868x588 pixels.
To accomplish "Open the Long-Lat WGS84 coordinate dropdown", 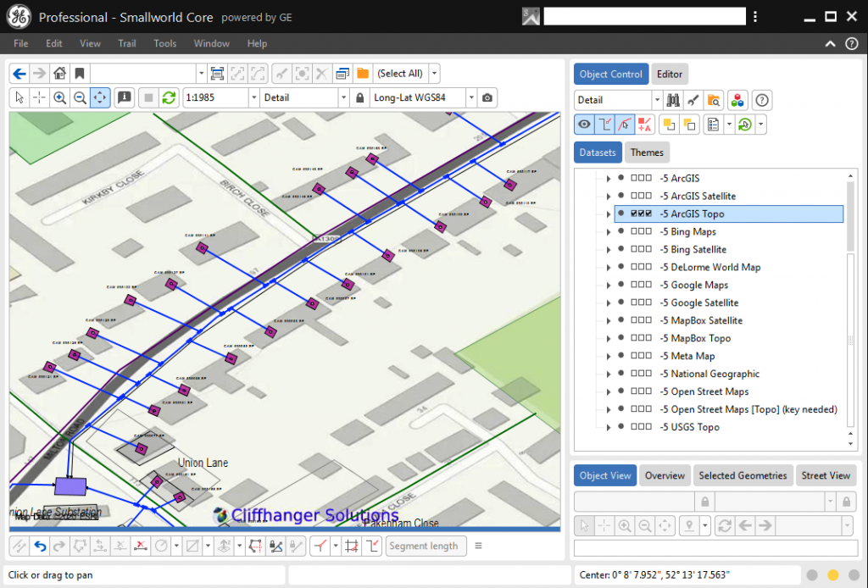I will point(471,98).
